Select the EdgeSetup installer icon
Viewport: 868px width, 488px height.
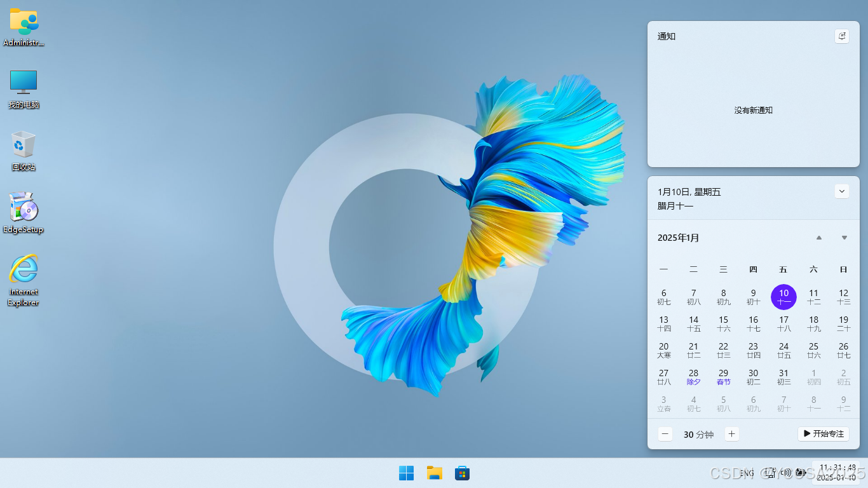(x=24, y=213)
